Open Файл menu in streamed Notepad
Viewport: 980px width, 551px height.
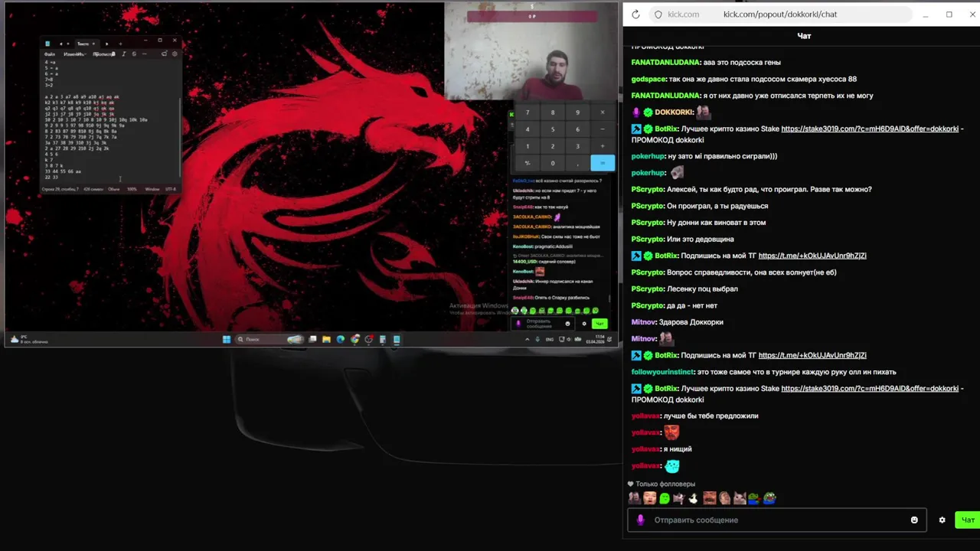tap(50, 54)
